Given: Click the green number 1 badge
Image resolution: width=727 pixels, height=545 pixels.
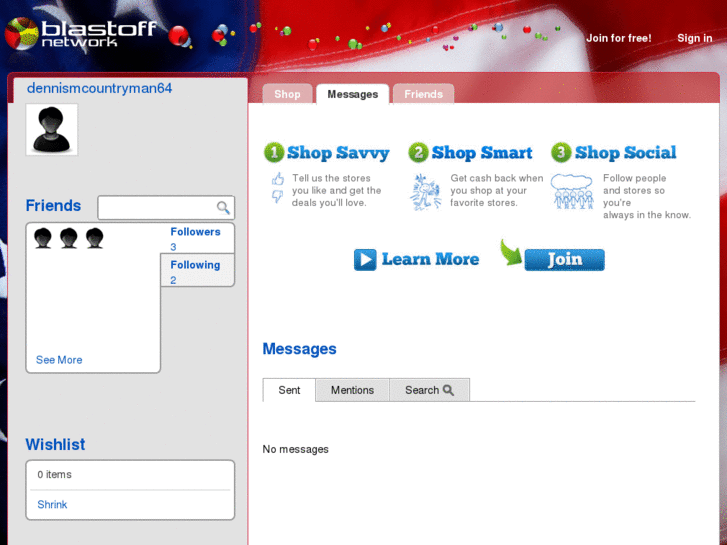Looking at the screenshot, I should coord(274,153).
